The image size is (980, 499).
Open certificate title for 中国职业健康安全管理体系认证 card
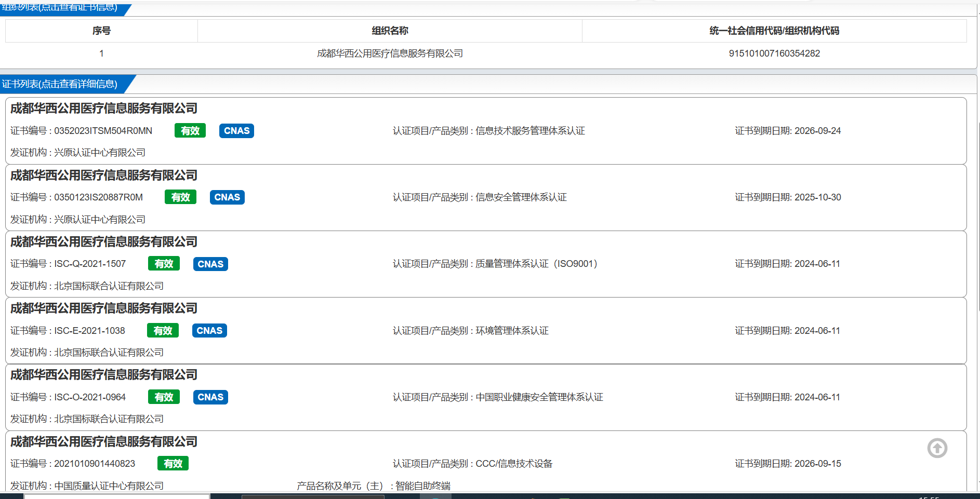[104, 375]
